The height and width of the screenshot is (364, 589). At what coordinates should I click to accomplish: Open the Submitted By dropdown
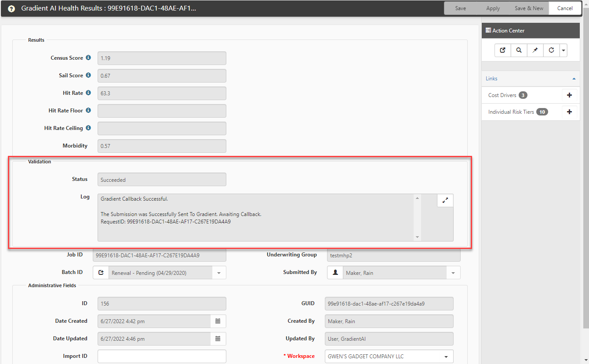[453, 273]
